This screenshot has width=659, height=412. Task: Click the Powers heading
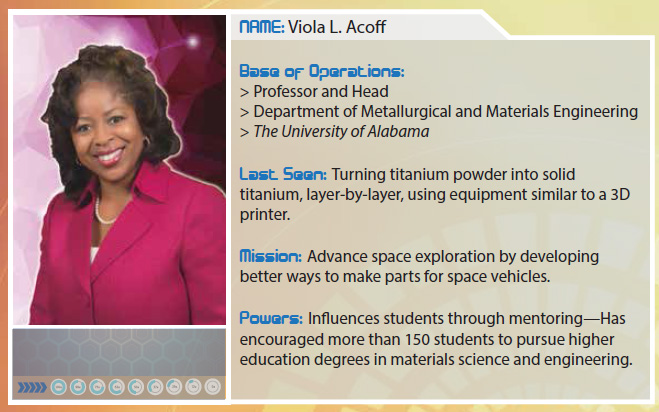point(271,318)
